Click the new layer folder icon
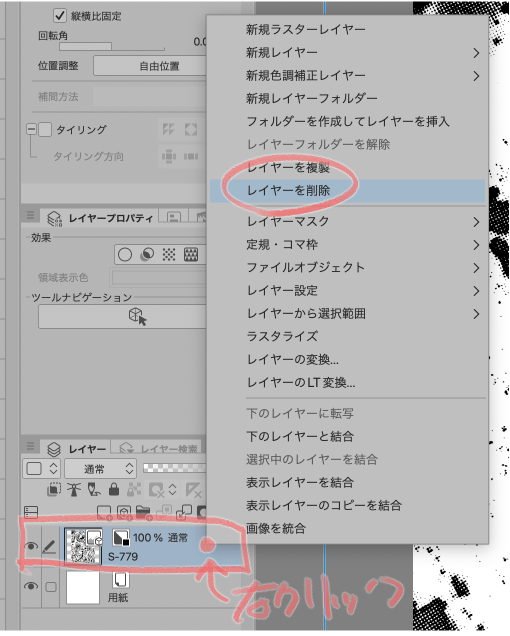Viewport: 510px width, 636px height. click(143, 513)
